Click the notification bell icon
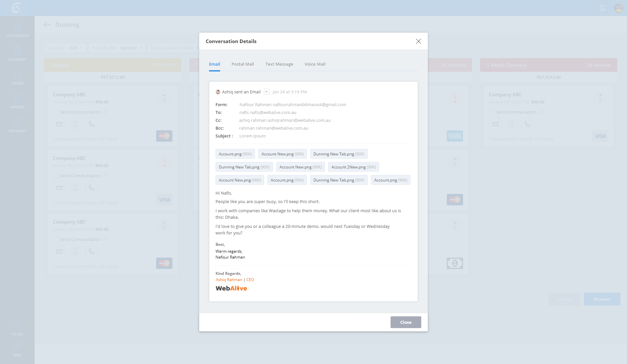Image resolution: width=627 pixels, height=364 pixels. coord(603,8)
